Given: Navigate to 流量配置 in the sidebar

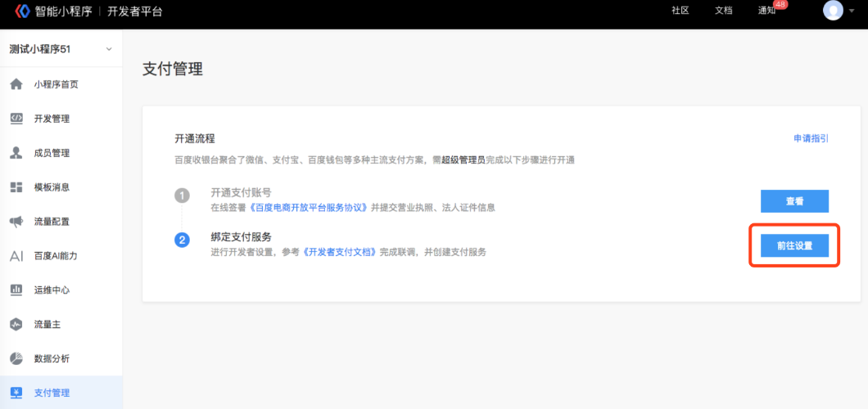Looking at the screenshot, I should click(61, 222).
